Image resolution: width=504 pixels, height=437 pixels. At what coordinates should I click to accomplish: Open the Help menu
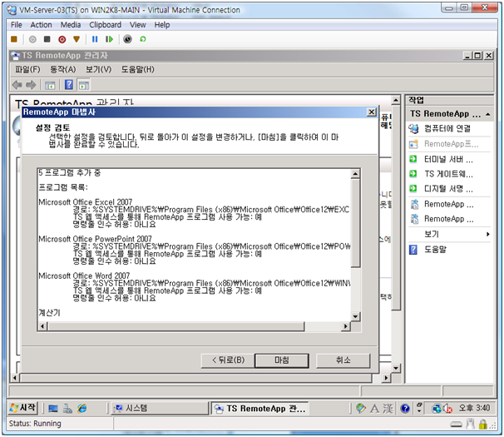click(161, 25)
